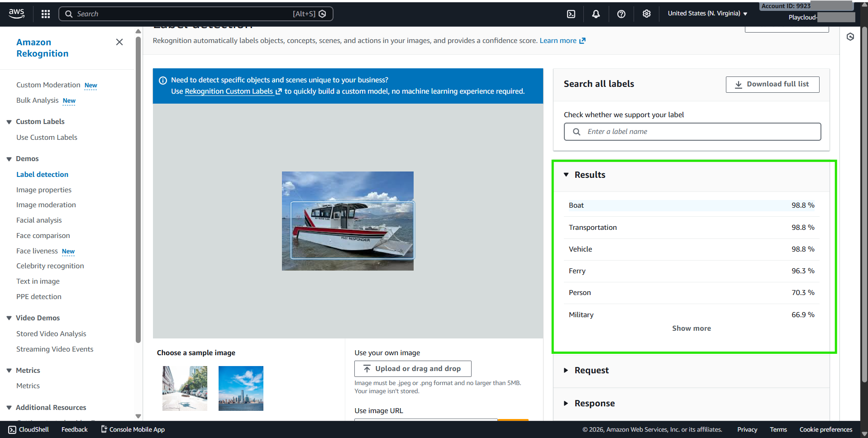
Task: Click the AWS logo home icon
Action: tap(17, 14)
